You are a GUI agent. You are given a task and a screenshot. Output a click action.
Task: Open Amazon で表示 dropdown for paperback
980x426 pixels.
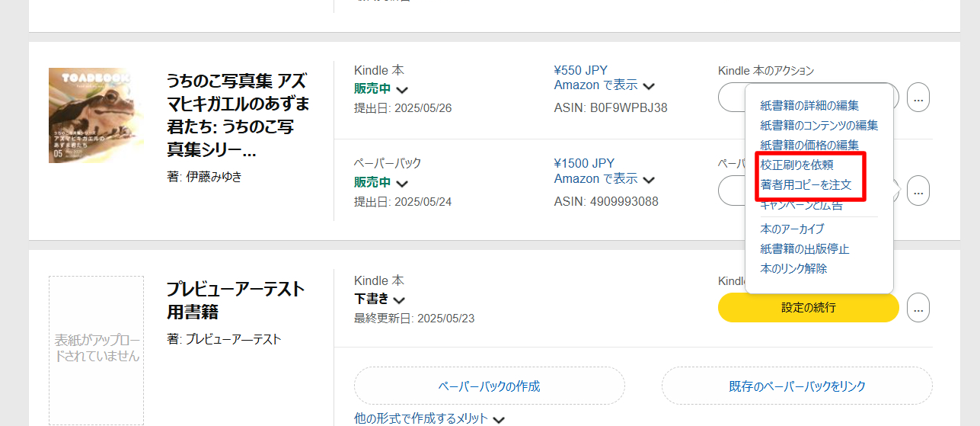click(x=648, y=179)
